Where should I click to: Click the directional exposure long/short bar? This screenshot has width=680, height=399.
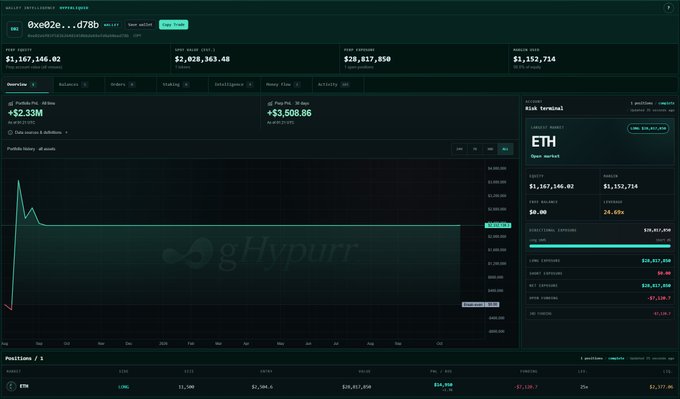600,246
